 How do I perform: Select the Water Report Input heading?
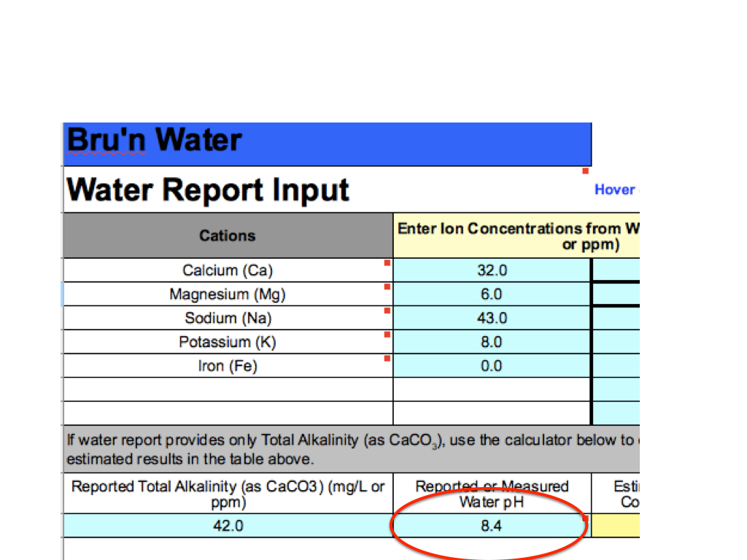pos(208,190)
